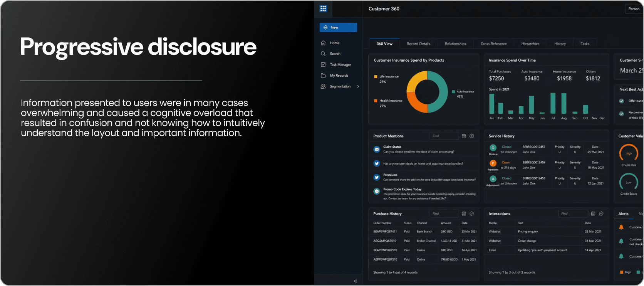Image resolution: width=644 pixels, height=286 pixels.
Task: Click order number BEAPEWPQ87411
Action: tap(385, 232)
